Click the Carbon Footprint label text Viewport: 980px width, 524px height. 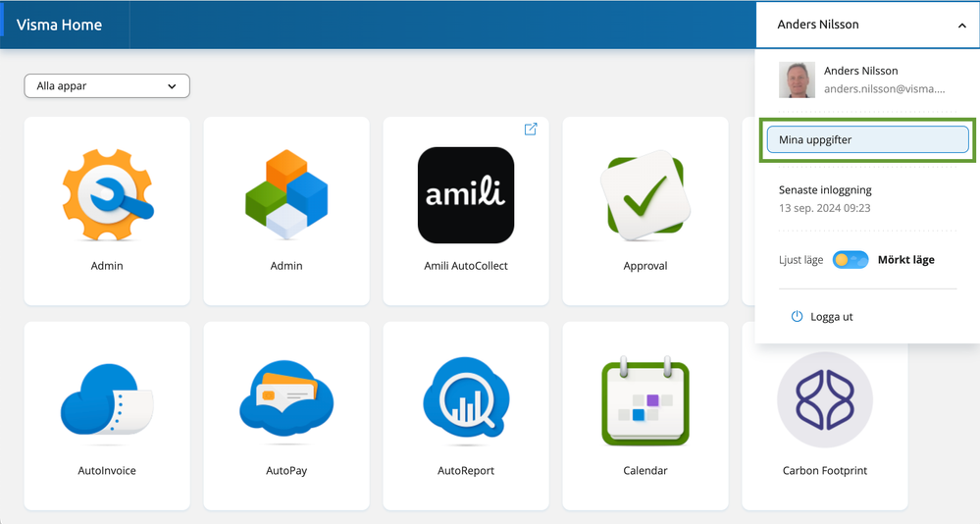pyautogui.click(x=824, y=471)
